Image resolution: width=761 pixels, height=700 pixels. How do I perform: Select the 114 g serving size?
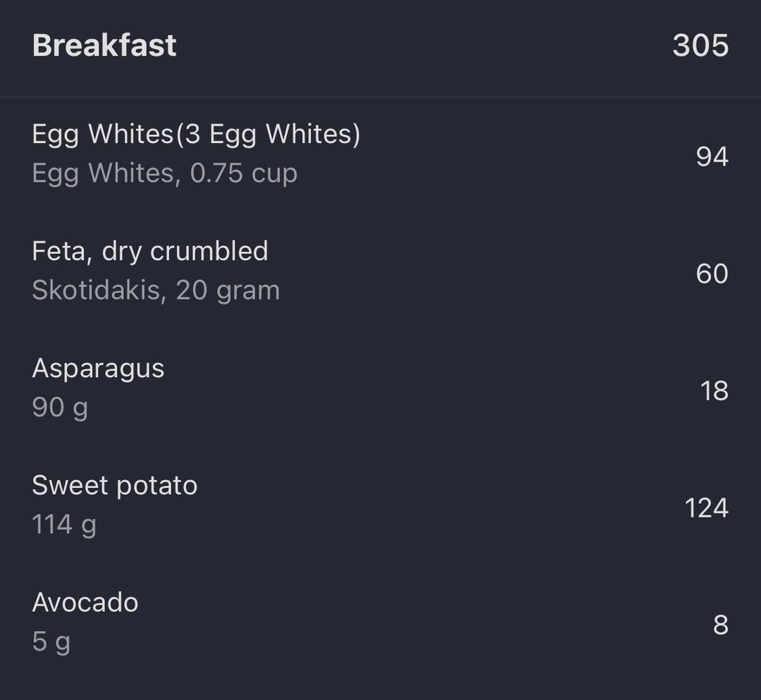[x=64, y=524]
